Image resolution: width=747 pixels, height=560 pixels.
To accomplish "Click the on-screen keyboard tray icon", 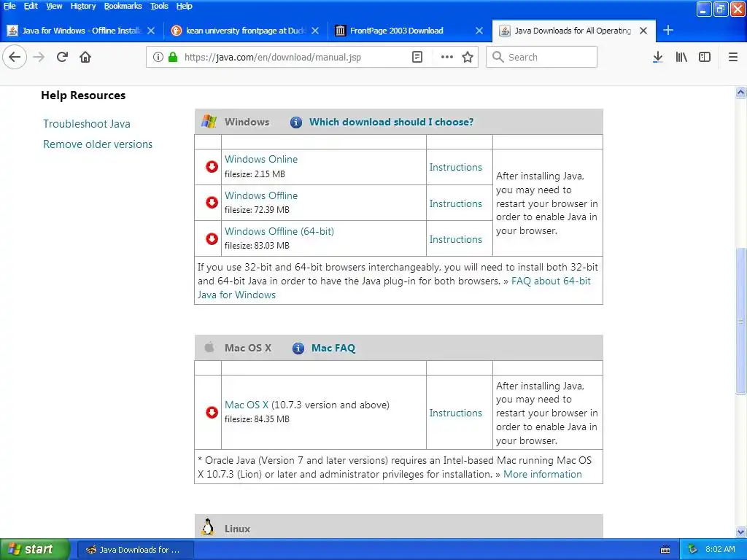I will (665, 550).
